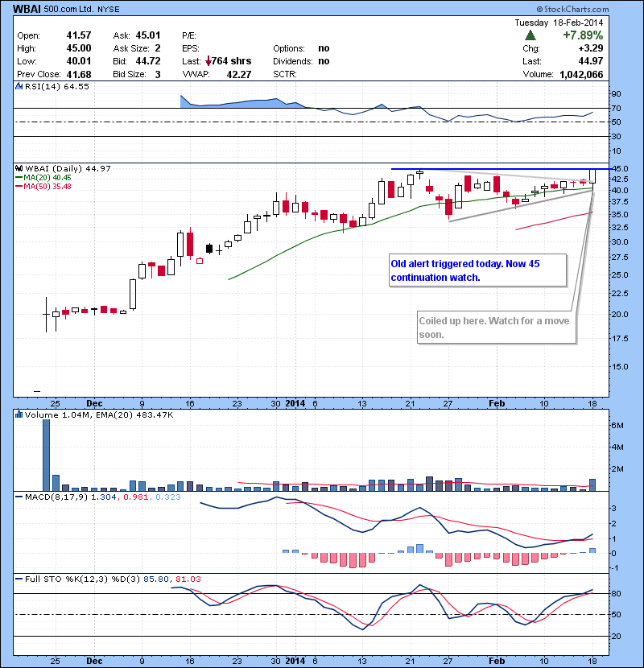Click the Volume 1.04M, EMA(20) 483.47K label

tap(99, 415)
